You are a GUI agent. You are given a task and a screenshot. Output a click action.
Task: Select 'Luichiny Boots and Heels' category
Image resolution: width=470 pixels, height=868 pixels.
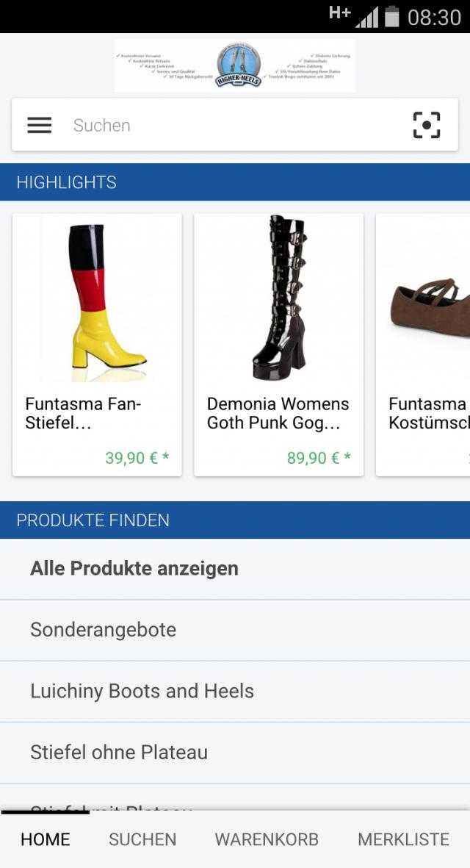[x=142, y=690]
